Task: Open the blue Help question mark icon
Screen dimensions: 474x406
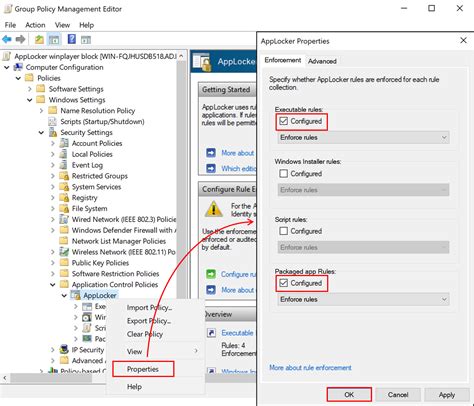Action: tap(71, 39)
